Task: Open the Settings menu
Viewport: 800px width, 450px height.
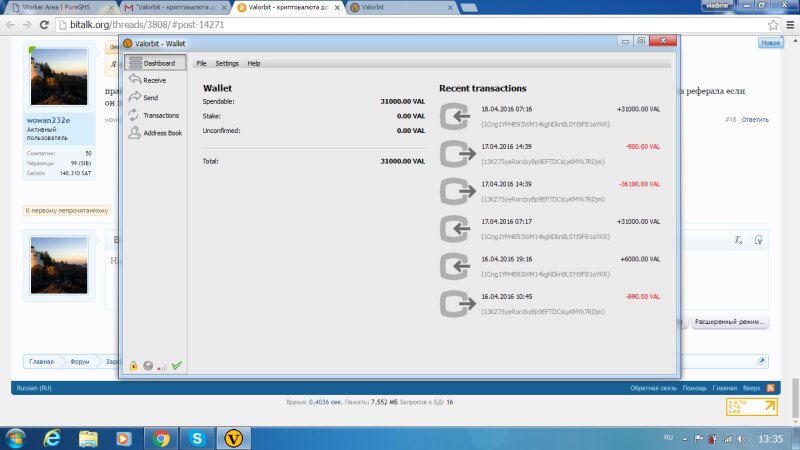Action: pyautogui.click(x=227, y=63)
